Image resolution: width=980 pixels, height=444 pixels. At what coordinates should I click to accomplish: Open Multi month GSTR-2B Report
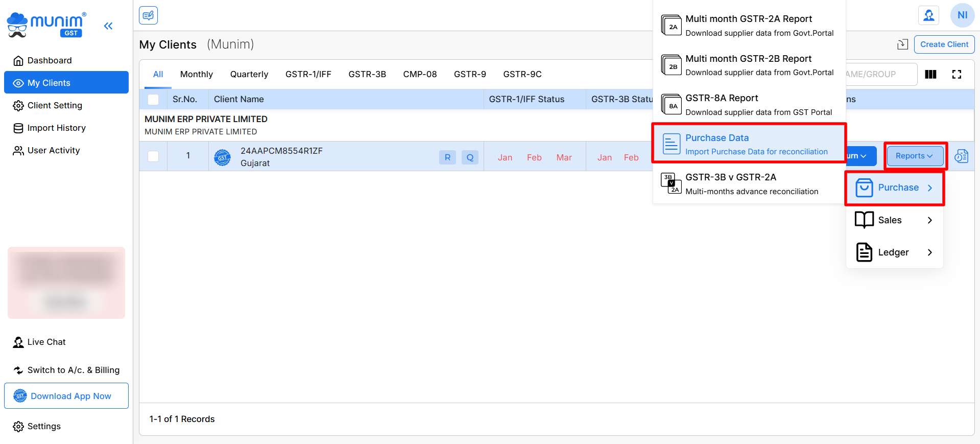click(749, 65)
